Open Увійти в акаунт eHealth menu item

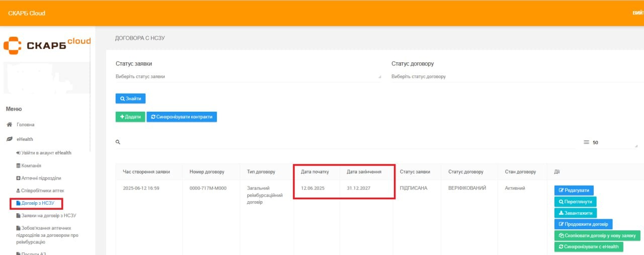[46, 153]
